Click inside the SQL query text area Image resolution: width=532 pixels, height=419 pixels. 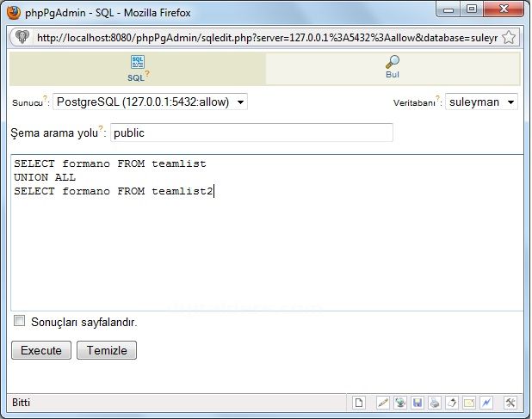click(x=267, y=232)
